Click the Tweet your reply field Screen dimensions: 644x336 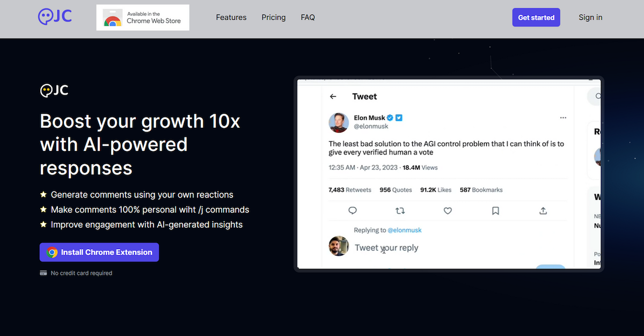pyautogui.click(x=386, y=248)
